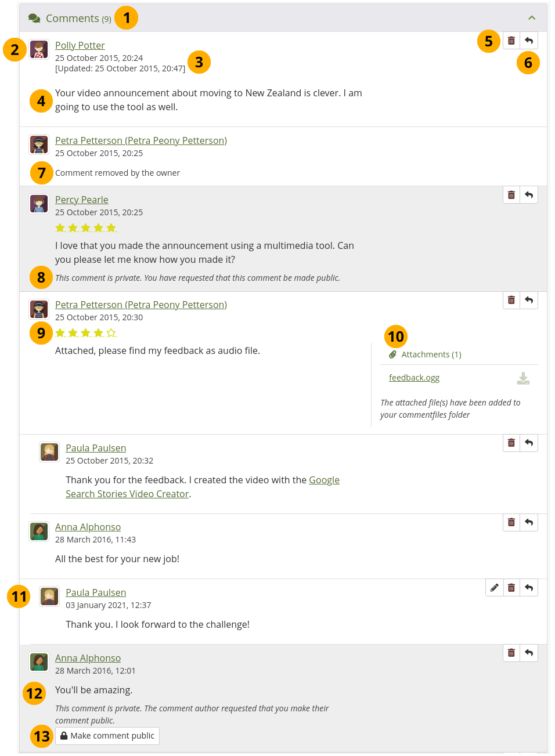This screenshot has height=756, width=555.
Task: Delete Anna Alphonso's "You'll be amazing" comment
Action: (x=511, y=653)
